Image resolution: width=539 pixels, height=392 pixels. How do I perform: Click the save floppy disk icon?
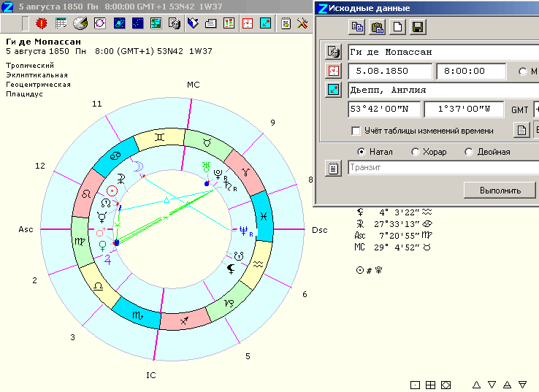(x=418, y=27)
